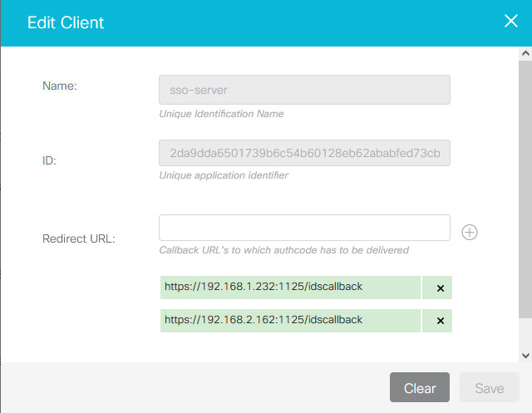Click the Name: label
This screenshot has width=532, height=413.
(x=59, y=86)
